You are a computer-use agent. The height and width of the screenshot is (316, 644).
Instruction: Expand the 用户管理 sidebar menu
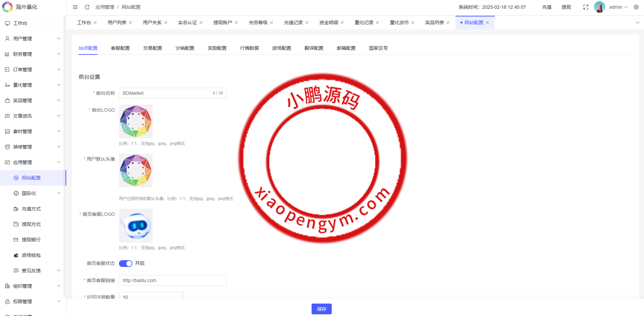point(32,39)
